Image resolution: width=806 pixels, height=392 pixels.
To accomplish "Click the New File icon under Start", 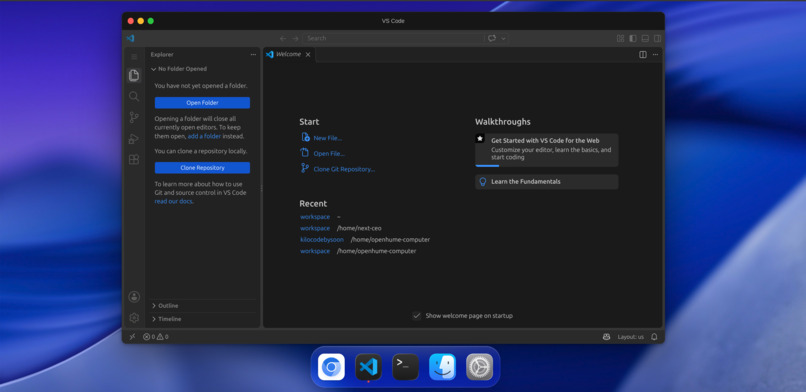I will (305, 137).
